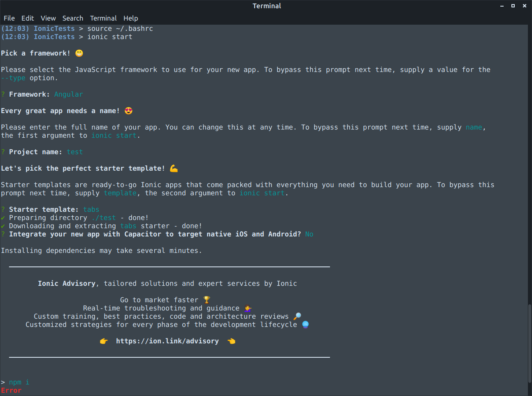532x396 pixels.
Task: Open the Help menu
Action: tap(131, 18)
